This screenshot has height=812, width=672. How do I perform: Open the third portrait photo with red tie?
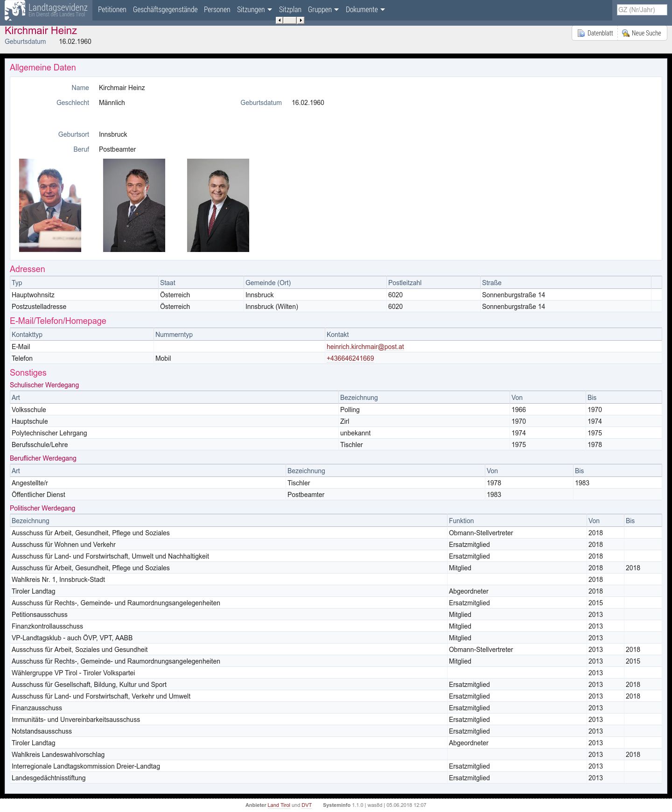pos(218,205)
